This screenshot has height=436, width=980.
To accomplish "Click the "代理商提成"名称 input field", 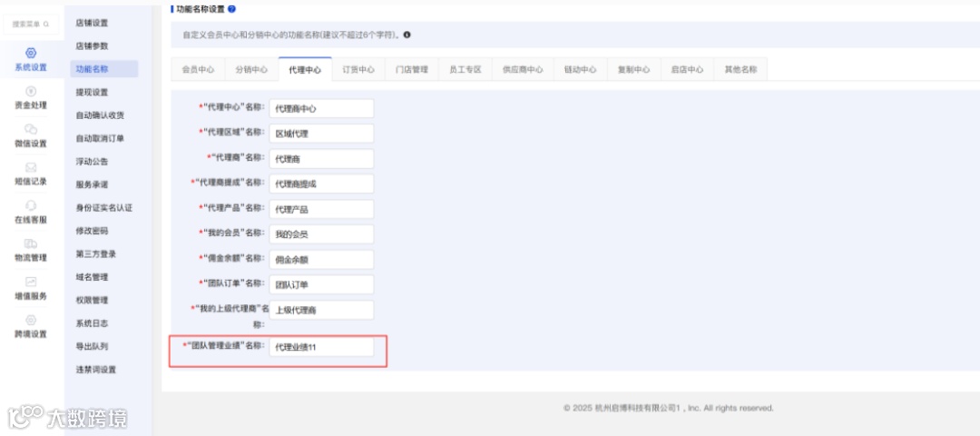I will tap(321, 183).
